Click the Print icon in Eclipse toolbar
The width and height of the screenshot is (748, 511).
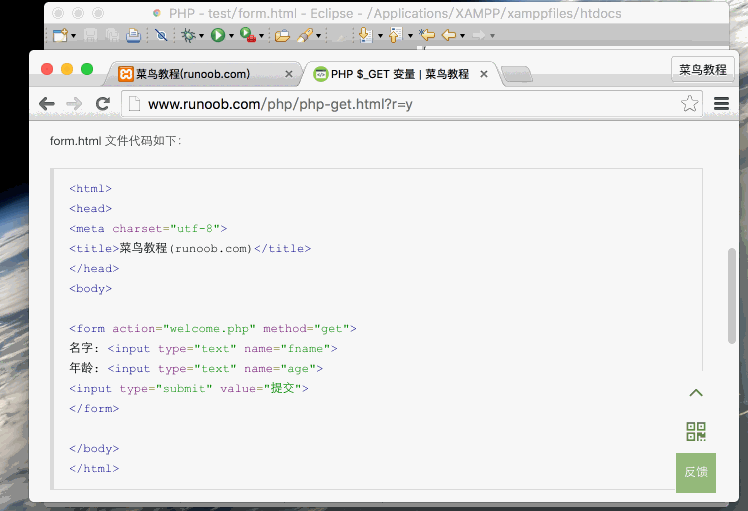[x=133, y=35]
